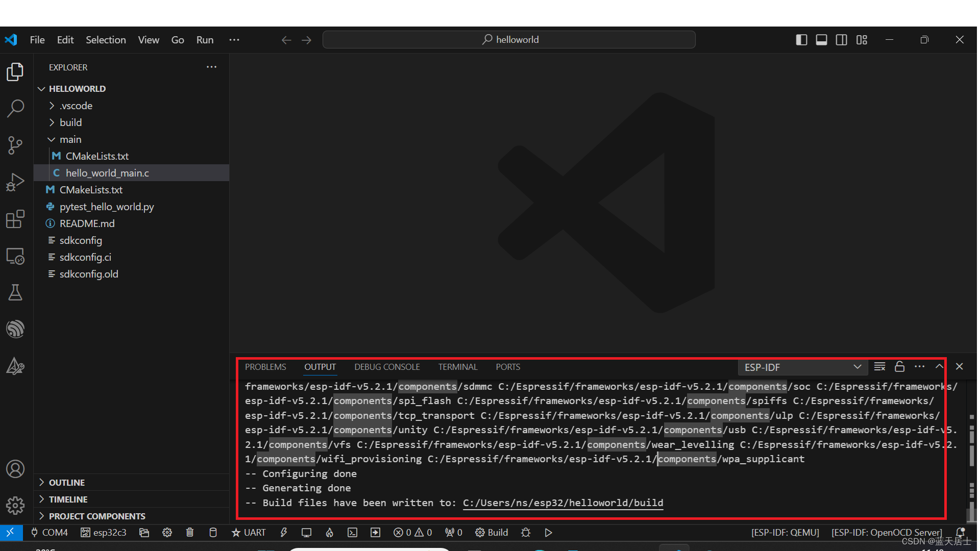Click the Monitor/Serial icon
The width and height of the screenshot is (980, 551).
coord(306,532)
